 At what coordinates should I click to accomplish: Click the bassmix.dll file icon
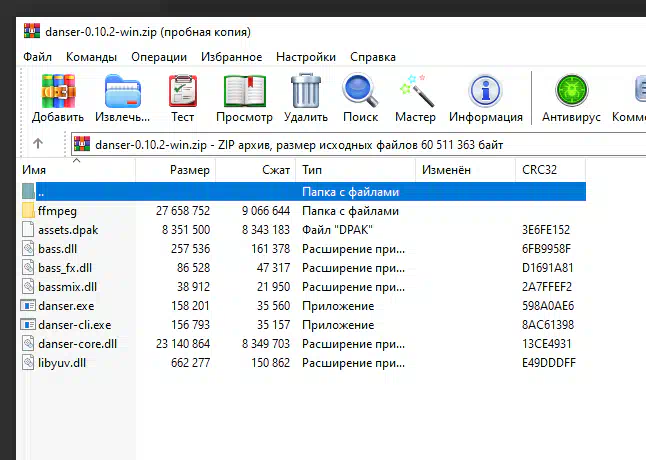pos(28,286)
